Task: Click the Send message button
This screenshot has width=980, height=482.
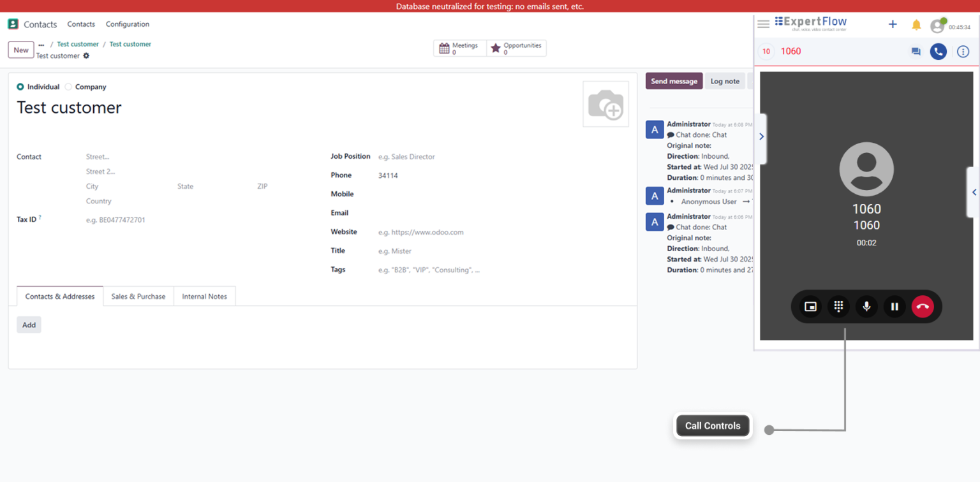Action: (674, 81)
